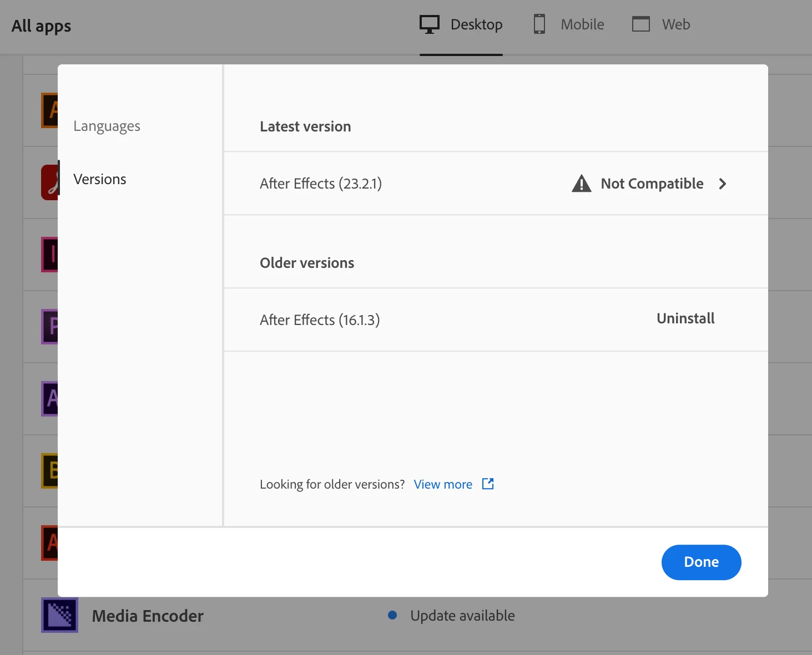812x655 pixels.
Task: Click the Media Encoder app name
Action: click(x=148, y=616)
